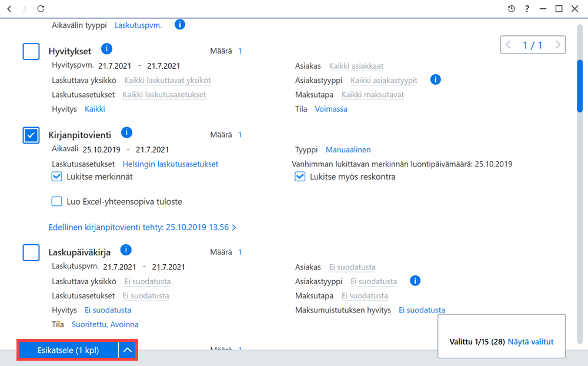The width and height of the screenshot is (588, 366).
Task: Click the vertical scrollbar thumb
Action: tap(580, 86)
